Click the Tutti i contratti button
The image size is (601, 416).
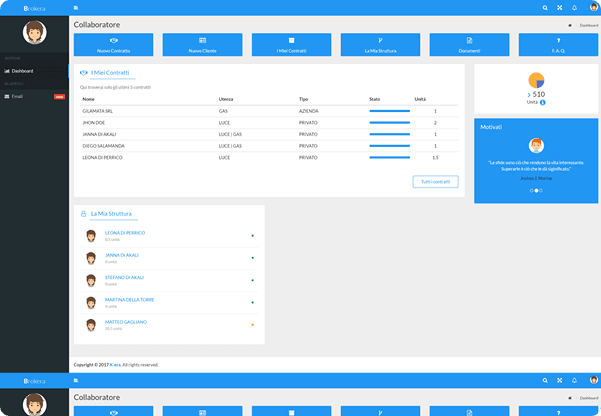tap(436, 181)
